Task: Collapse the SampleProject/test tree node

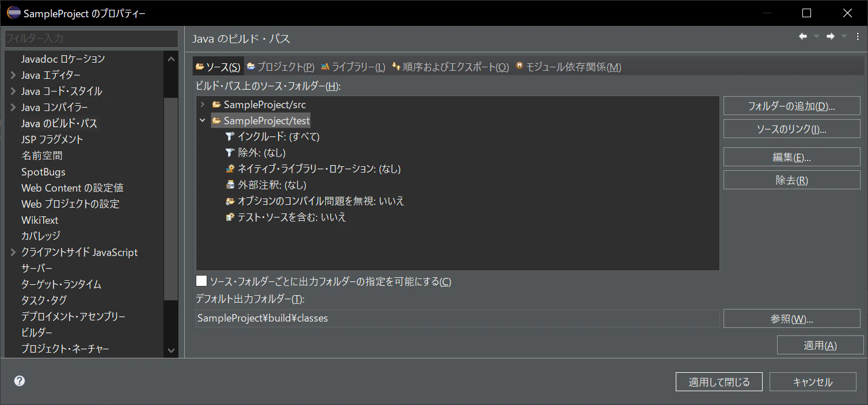Action: coord(203,121)
